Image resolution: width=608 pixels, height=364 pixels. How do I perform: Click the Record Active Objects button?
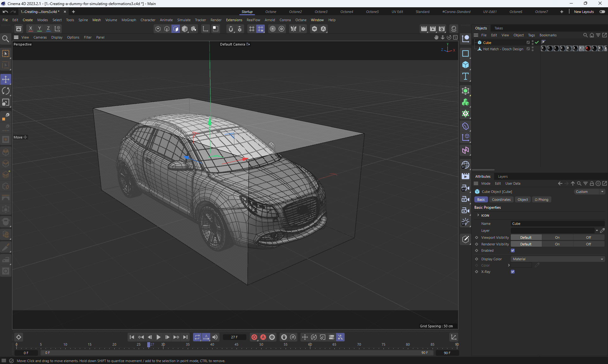(254, 337)
